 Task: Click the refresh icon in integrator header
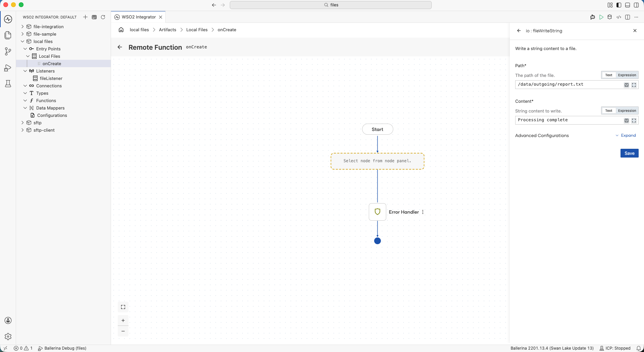point(103,17)
